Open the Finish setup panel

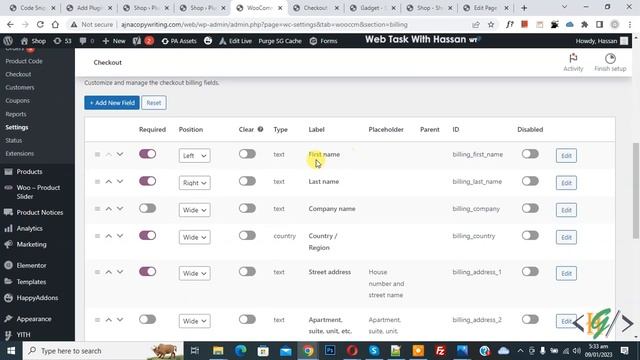[x=610, y=62]
